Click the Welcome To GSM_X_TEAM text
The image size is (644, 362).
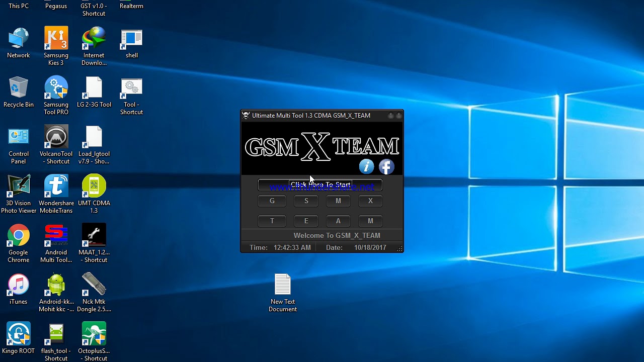[x=337, y=235]
